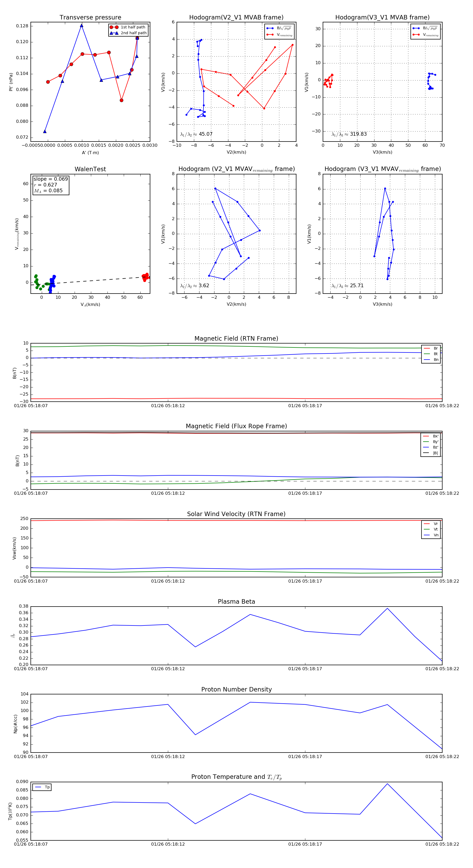Click the 'Transverse pressure' plot title
473x868 pixels.
[90, 18]
